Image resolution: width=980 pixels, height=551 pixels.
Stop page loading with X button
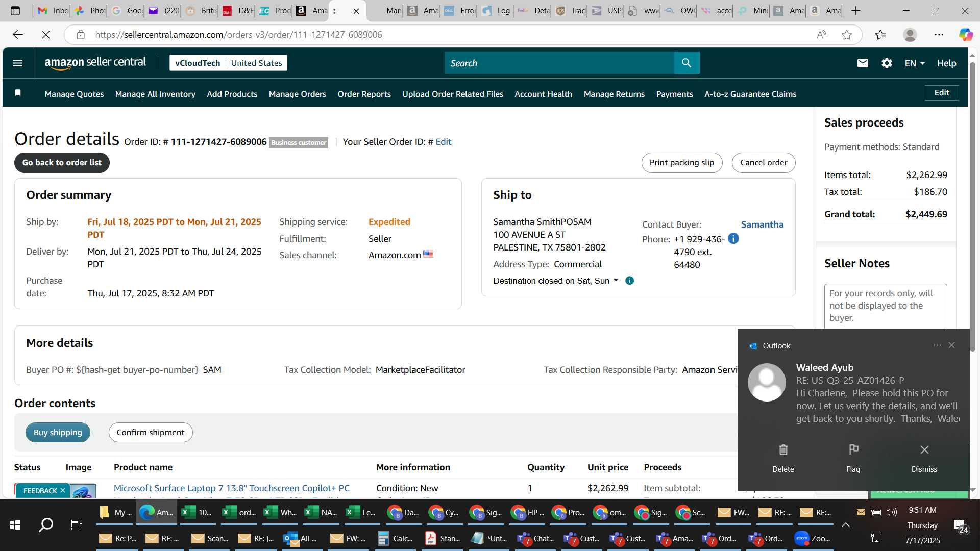coord(46,35)
